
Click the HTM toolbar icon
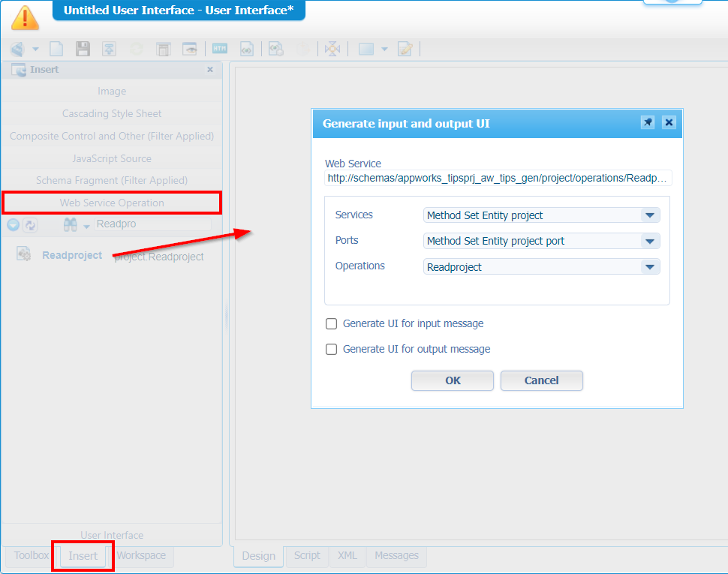219,50
